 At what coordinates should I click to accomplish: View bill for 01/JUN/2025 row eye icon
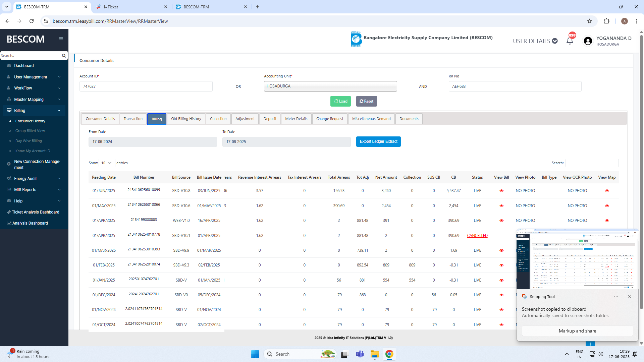click(501, 191)
